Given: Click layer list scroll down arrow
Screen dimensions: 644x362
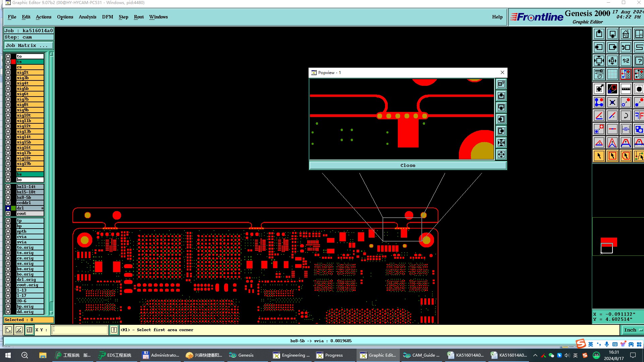Looking at the screenshot, I should [x=51, y=313].
